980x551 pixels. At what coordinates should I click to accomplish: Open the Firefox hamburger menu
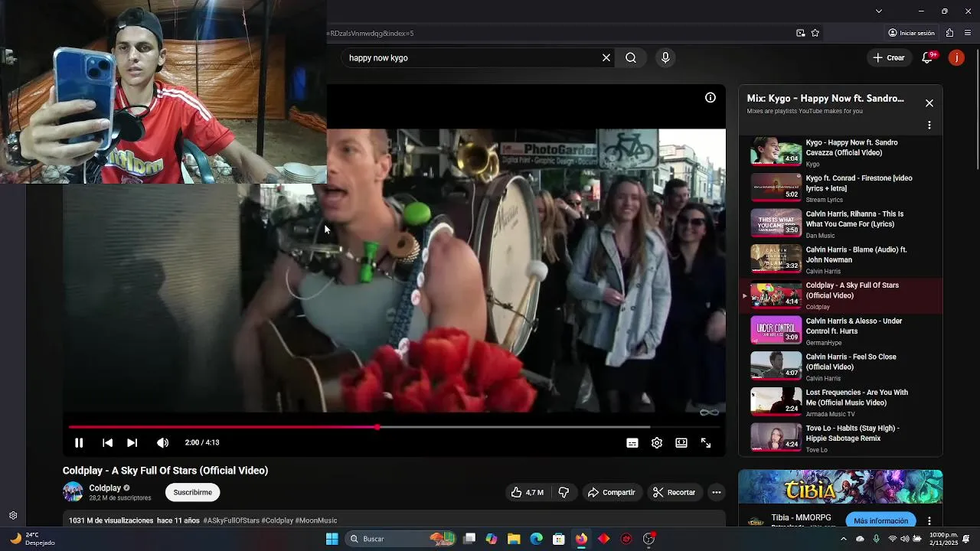click(x=969, y=33)
